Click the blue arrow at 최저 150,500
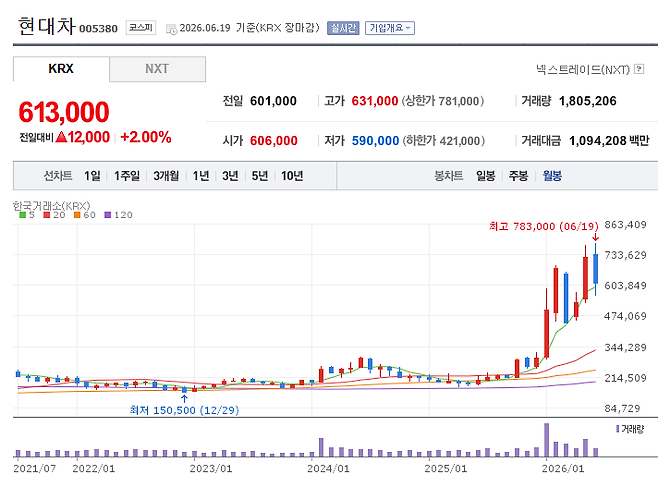Screen dimensions: 658x487 [x=184, y=398]
